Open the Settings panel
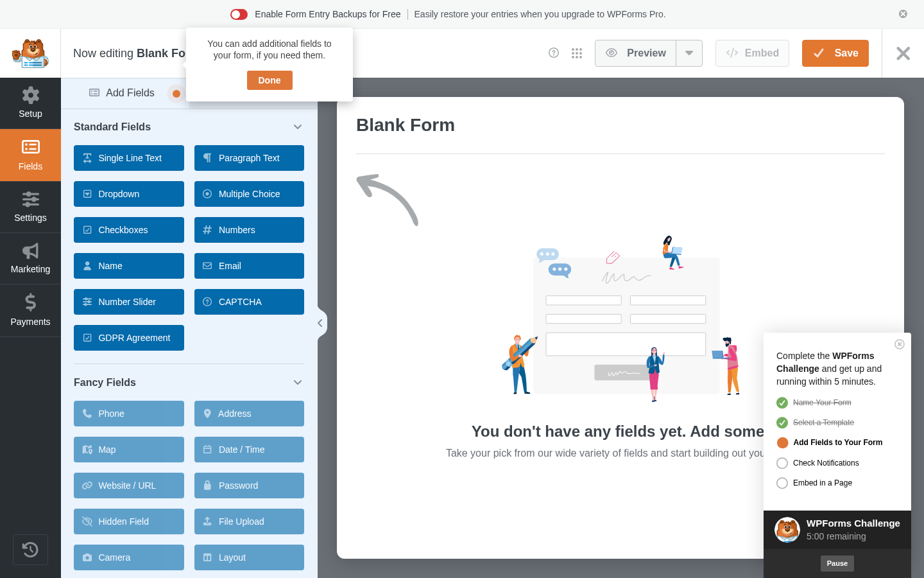The width and height of the screenshot is (924, 578). tap(30, 207)
